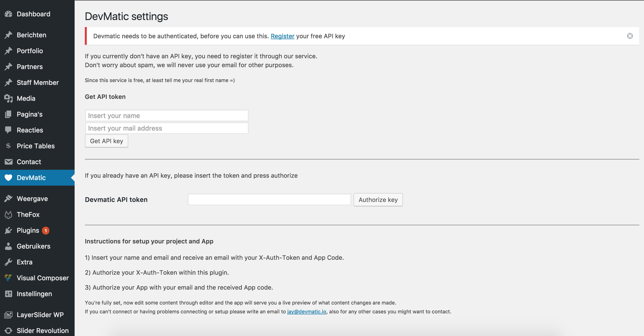The height and width of the screenshot is (336, 644).
Task: Open the Portfolio menu entry
Action: coord(30,51)
